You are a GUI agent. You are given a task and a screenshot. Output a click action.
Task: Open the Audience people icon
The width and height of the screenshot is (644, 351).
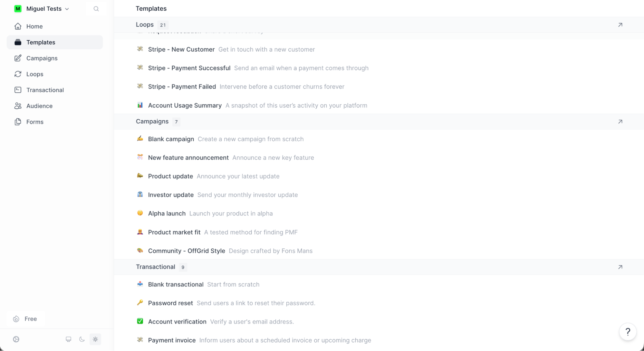pos(18,106)
